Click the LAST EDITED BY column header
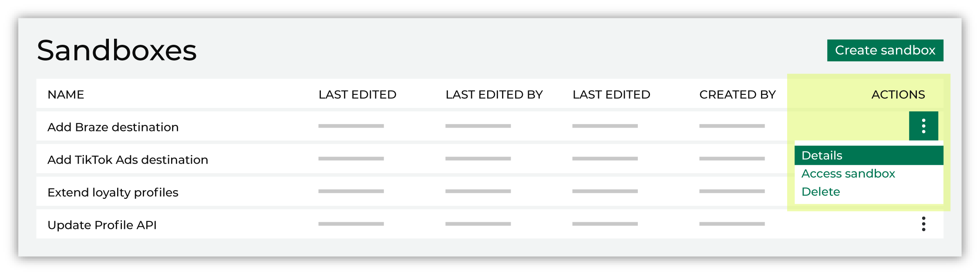Screen dimensions: 980x275 (494, 94)
